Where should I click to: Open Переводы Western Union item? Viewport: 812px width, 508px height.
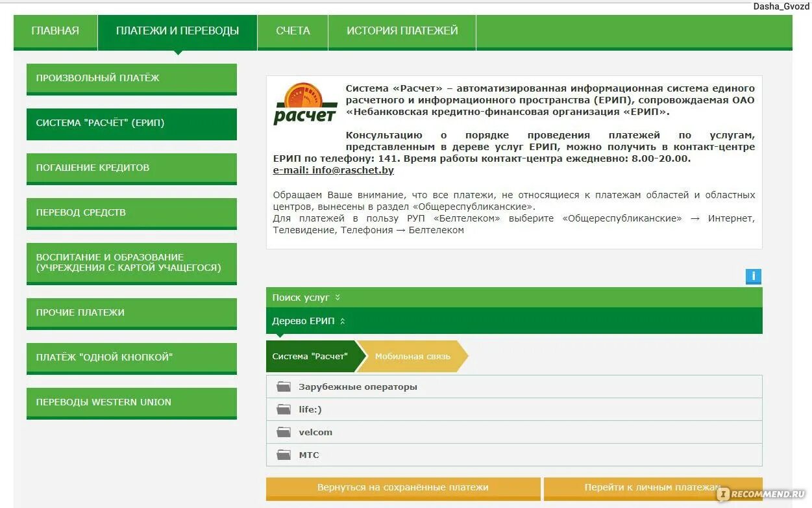[x=132, y=403]
